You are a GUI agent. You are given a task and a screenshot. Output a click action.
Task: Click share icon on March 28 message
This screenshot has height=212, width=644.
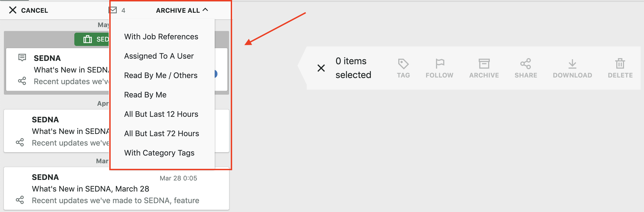point(20,200)
